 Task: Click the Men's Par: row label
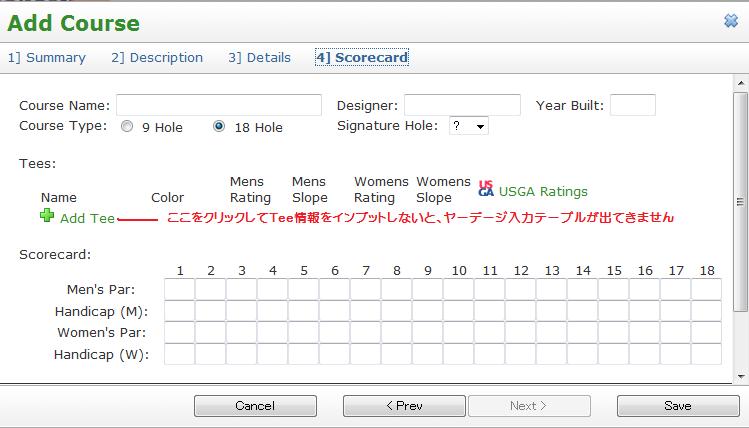101,289
